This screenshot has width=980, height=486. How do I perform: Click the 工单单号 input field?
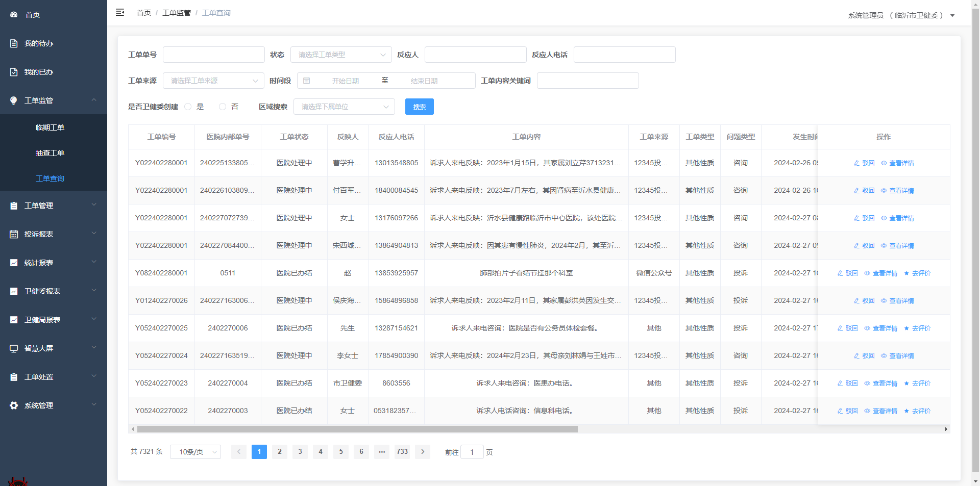pos(213,55)
